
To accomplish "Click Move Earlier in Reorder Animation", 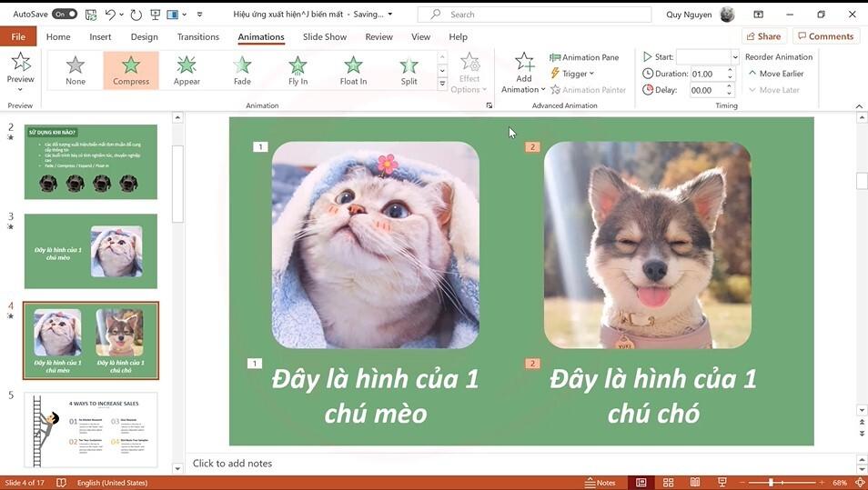I will pyautogui.click(x=776, y=74).
